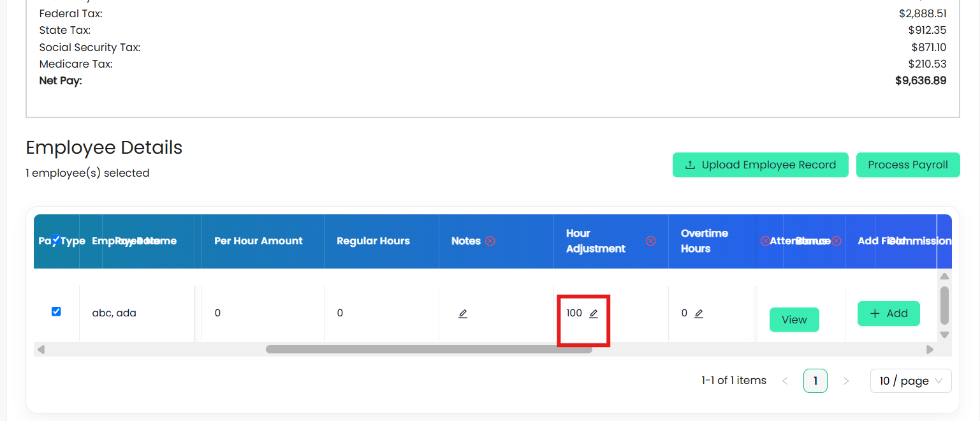Select page number 1 in pagination
The image size is (980, 421).
(x=815, y=381)
